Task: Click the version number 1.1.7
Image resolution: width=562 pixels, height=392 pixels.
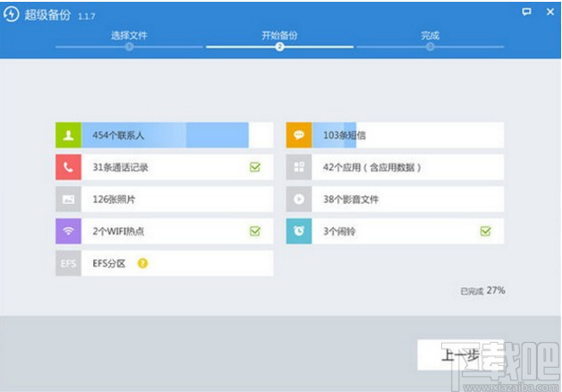Action: [x=87, y=16]
